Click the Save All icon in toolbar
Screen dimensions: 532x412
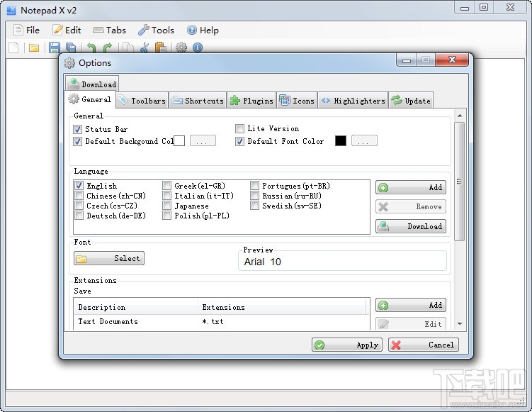(71, 48)
